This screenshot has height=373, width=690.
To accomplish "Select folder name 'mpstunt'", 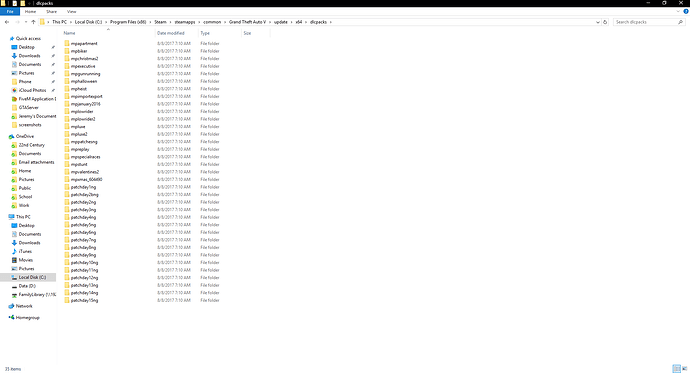I will pos(79,165).
